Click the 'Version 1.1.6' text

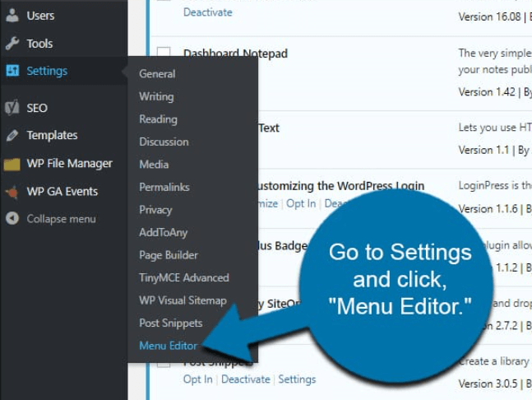(x=488, y=209)
